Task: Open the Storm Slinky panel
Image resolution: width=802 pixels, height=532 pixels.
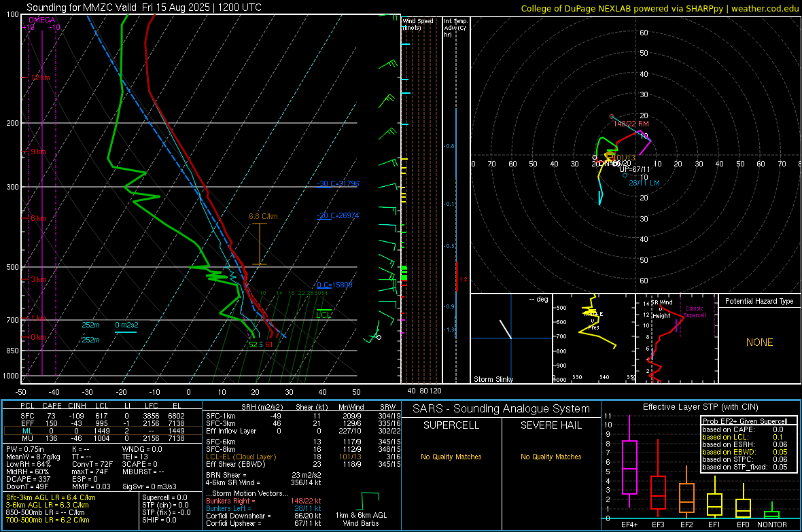Action: pyautogui.click(x=511, y=338)
